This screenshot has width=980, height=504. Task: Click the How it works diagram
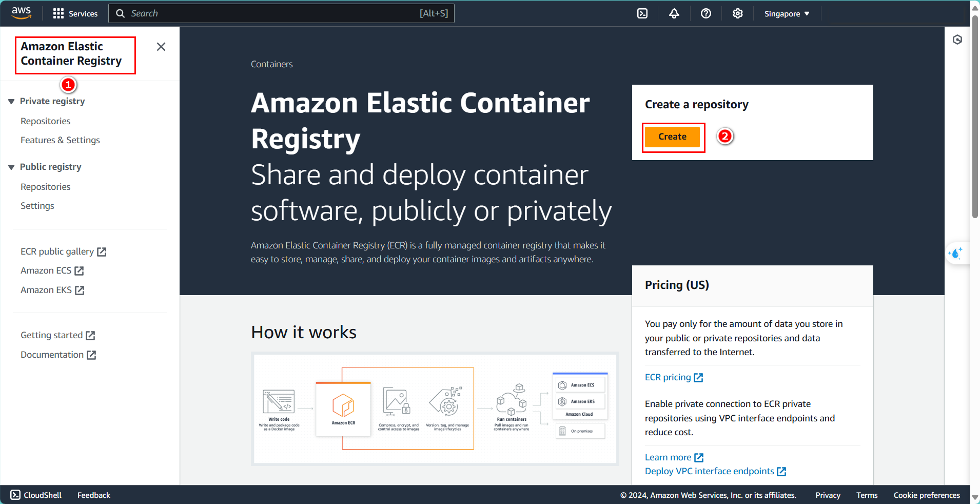point(435,409)
